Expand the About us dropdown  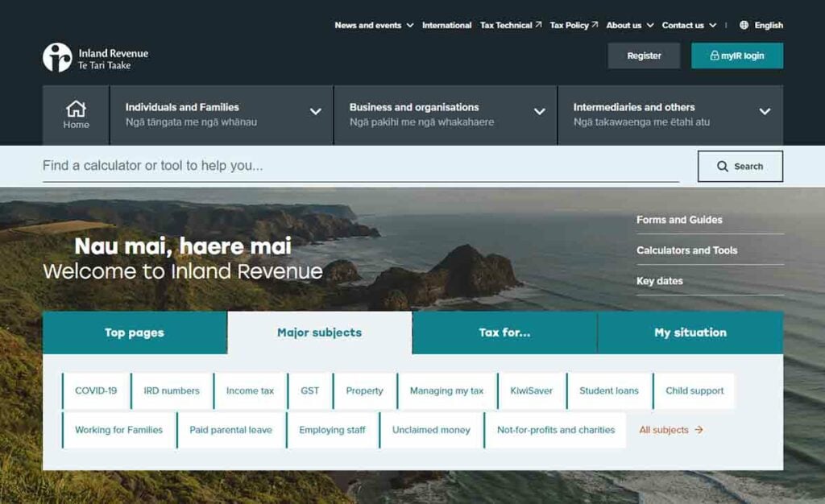[630, 25]
